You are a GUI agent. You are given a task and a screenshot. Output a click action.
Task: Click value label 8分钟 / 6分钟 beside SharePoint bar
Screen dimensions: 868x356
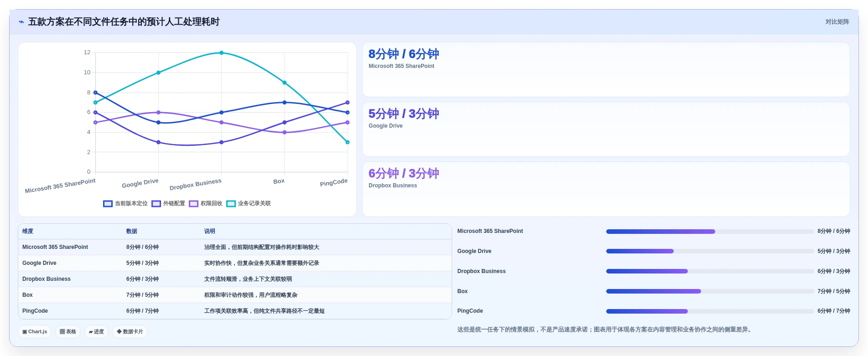pyautogui.click(x=834, y=232)
